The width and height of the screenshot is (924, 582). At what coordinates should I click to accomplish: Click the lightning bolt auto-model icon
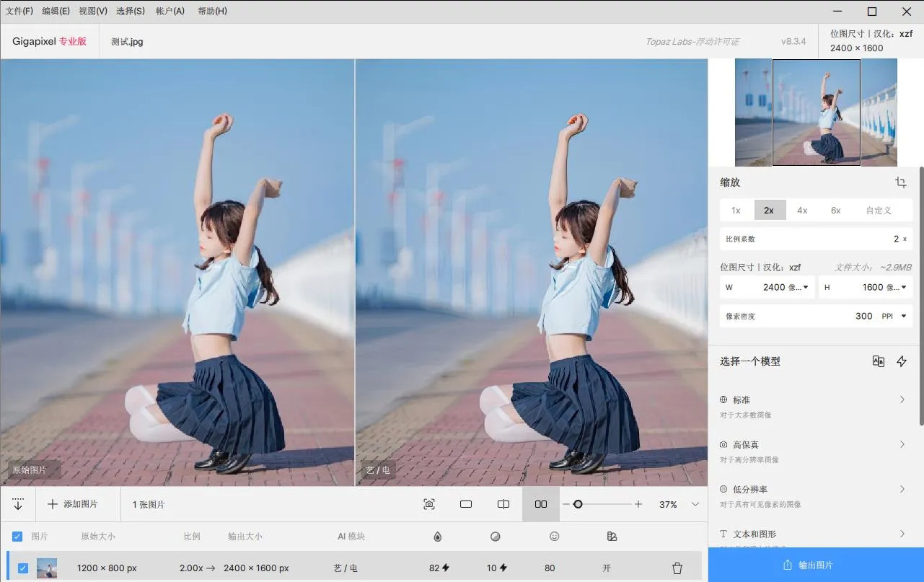click(902, 361)
